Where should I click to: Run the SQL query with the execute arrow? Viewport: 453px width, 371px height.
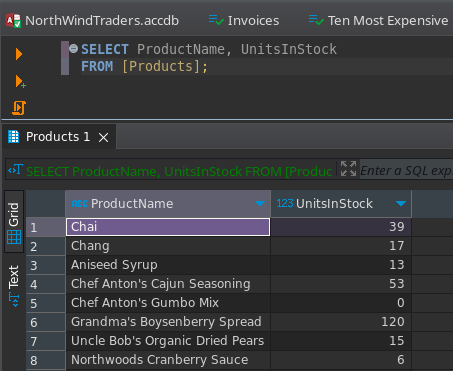point(19,54)
